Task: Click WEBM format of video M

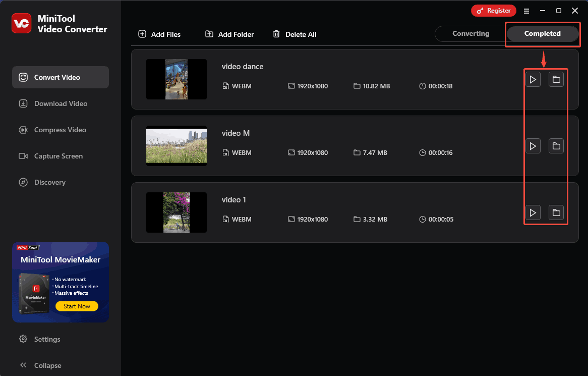Action: (242, 153)
